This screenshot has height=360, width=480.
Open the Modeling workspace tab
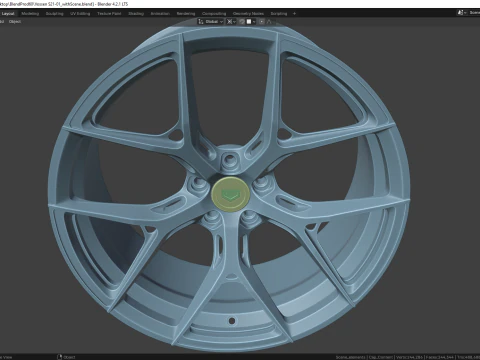coord(30,14)
